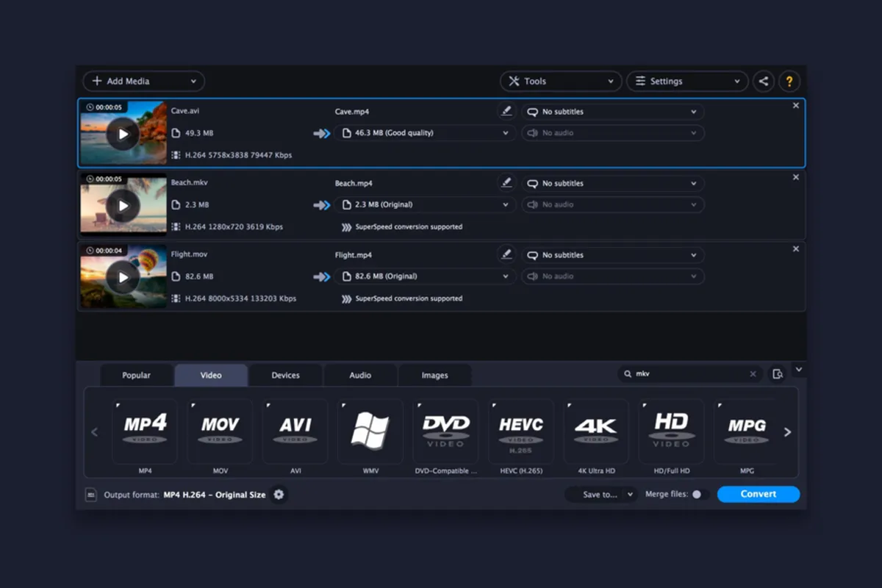Select the HEVC (H.265) format icon
The image size is (882, 588).
(521, 431)
